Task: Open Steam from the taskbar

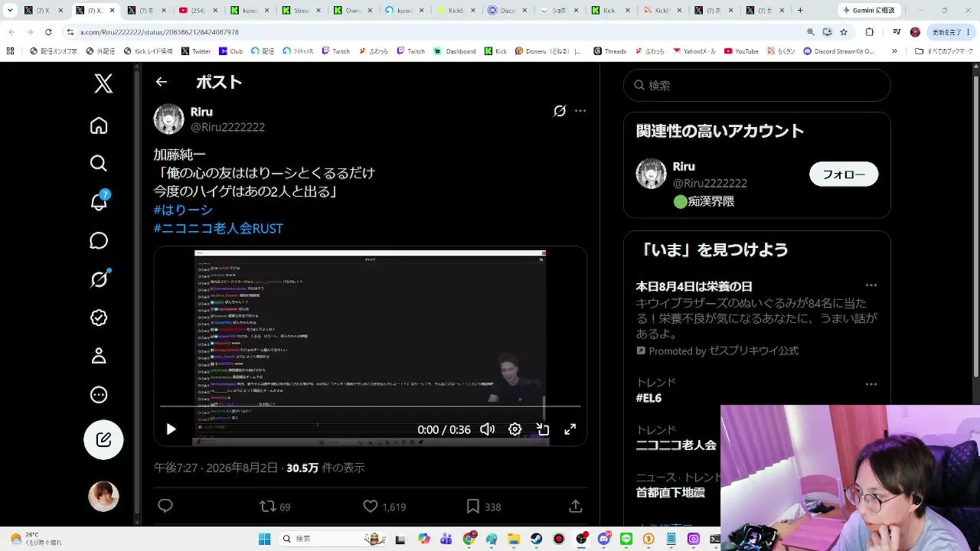Action: [x=537, y=539]
